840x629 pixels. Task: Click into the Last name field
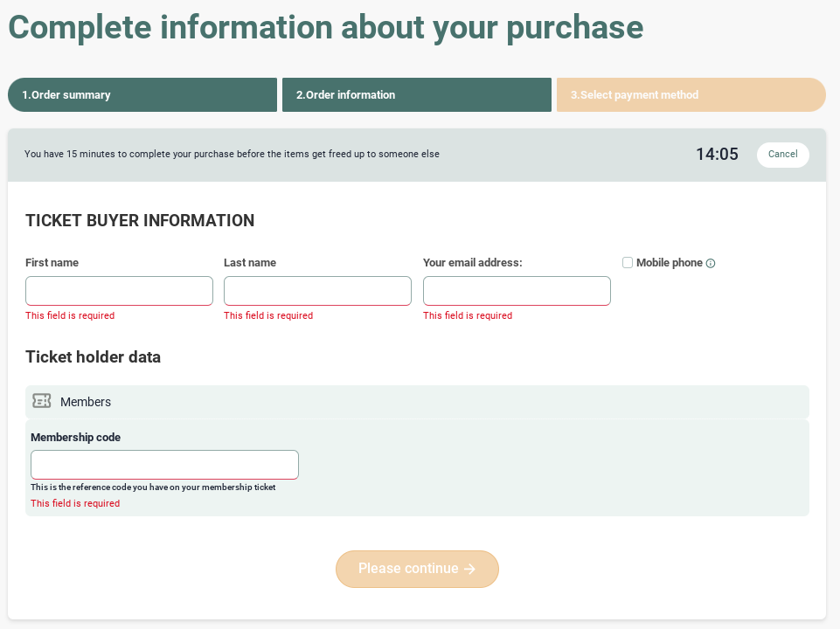tap(317, 291)
